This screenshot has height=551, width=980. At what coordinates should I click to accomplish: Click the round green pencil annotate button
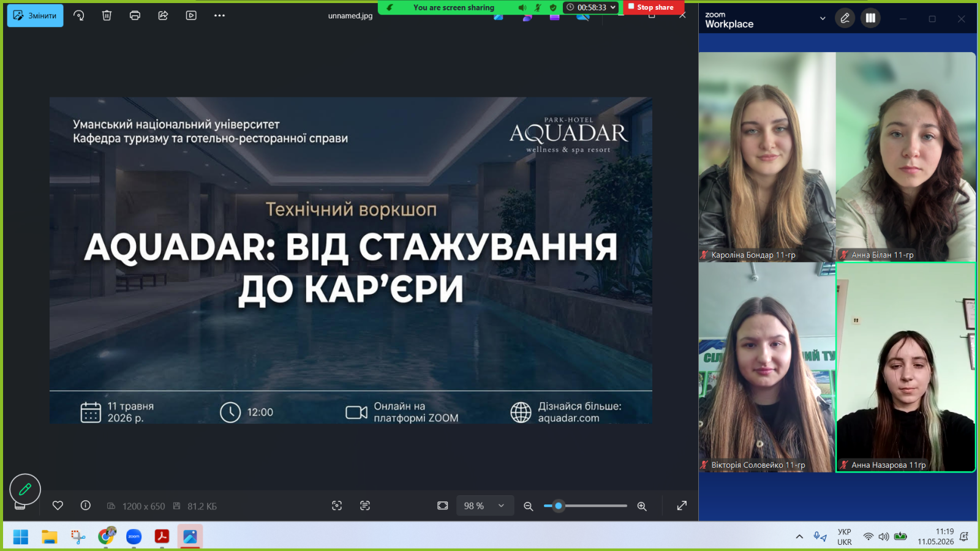25,489
